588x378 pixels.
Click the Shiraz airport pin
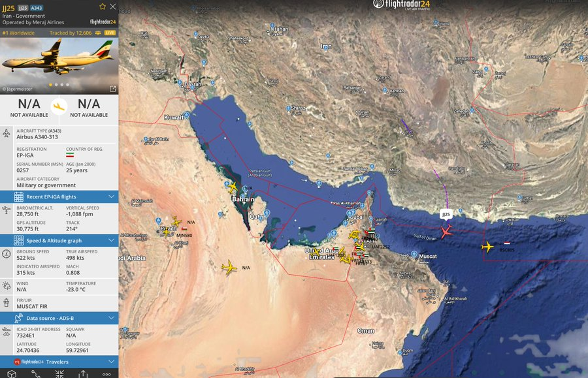tap(288, 108)
